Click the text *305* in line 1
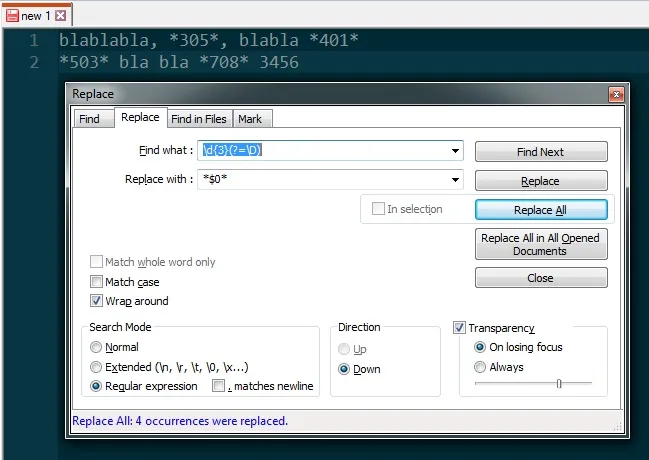Image resolution: width=649 pixels, height=460 pixels. [194, 41]
